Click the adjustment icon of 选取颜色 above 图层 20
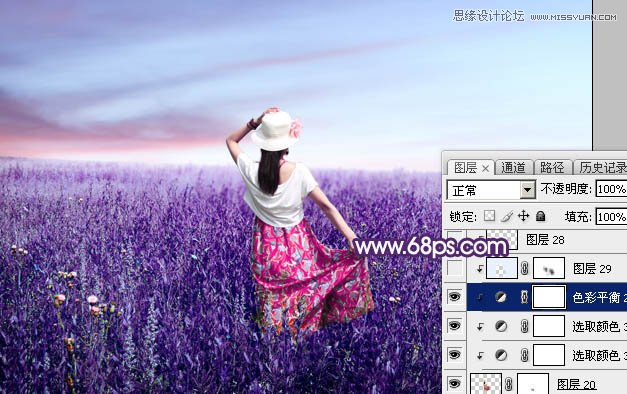Viewport: 627px width, 394px height. [x=501, y=355]
